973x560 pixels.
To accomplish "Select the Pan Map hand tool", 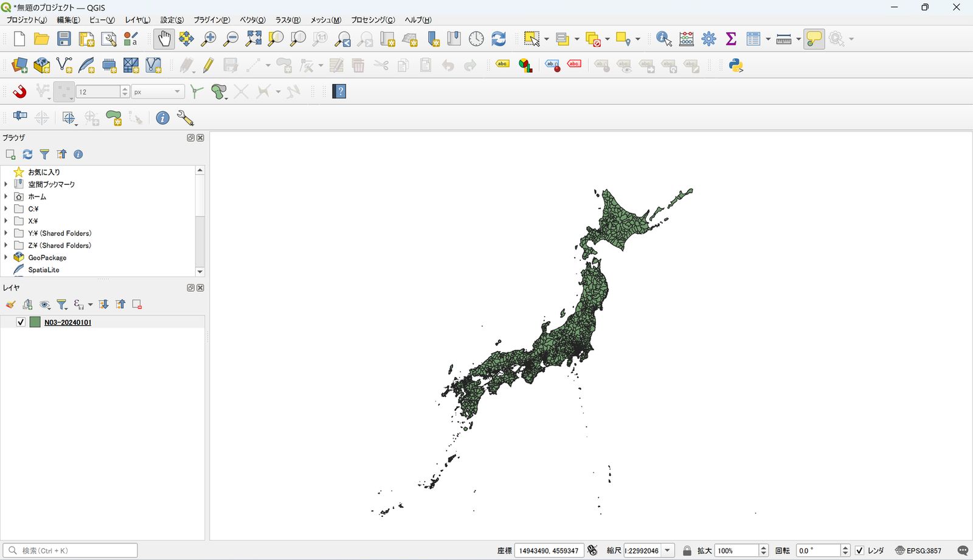I will pyautogui.click(x=164, y=39).
